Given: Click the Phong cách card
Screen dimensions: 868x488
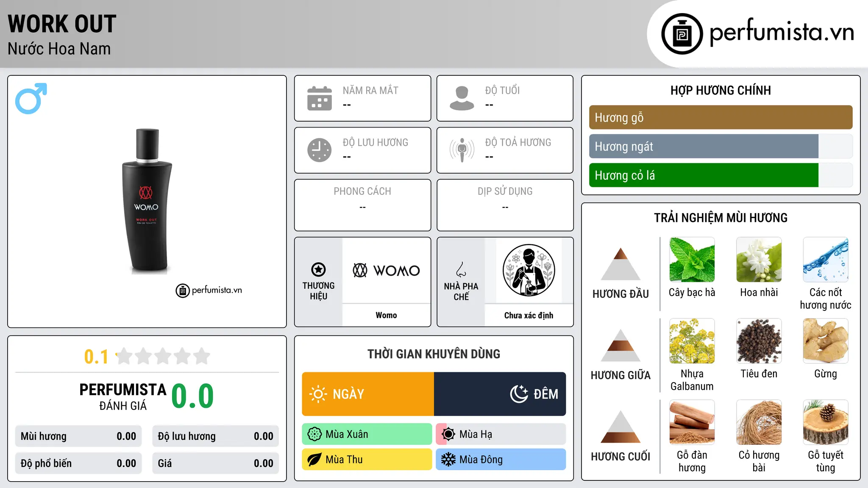Looking at the screenshot, I should pyautogui.click(x=363, y=205).
